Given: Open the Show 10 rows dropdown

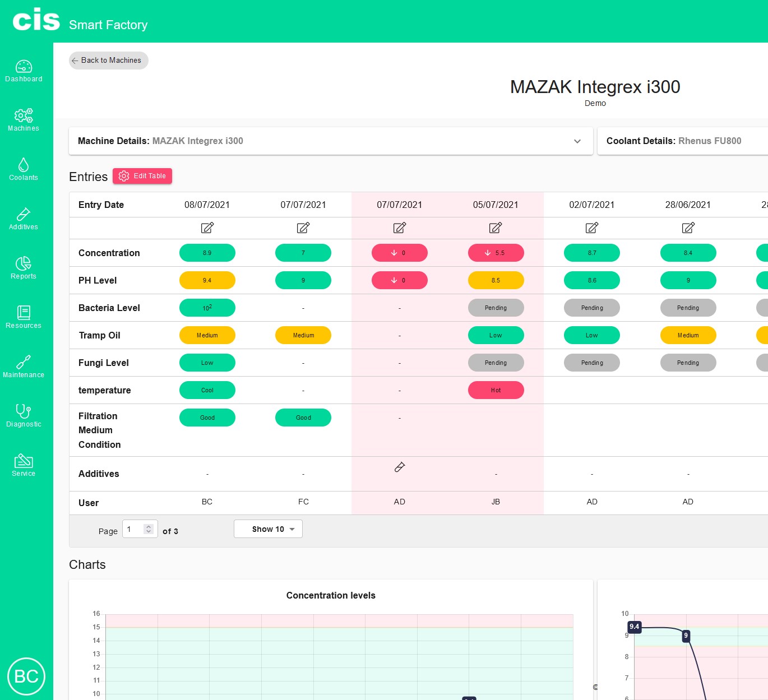Looking at the screenshot, I should click(x=268, y=529).
